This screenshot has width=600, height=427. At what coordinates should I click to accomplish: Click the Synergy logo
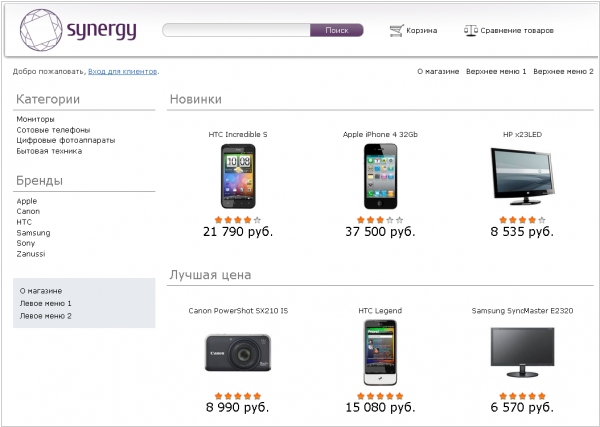78,30
